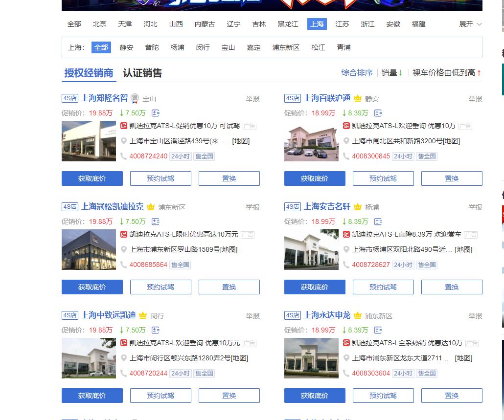The image size is (504, 420).
Task: Open dealer link 上海郑隆名智
Action: (104, 98)
